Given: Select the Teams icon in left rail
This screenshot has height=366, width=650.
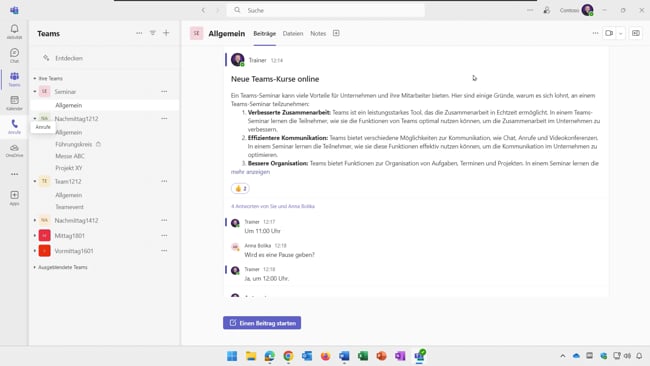Looking at the screenshot, I should tap(15, 79).
